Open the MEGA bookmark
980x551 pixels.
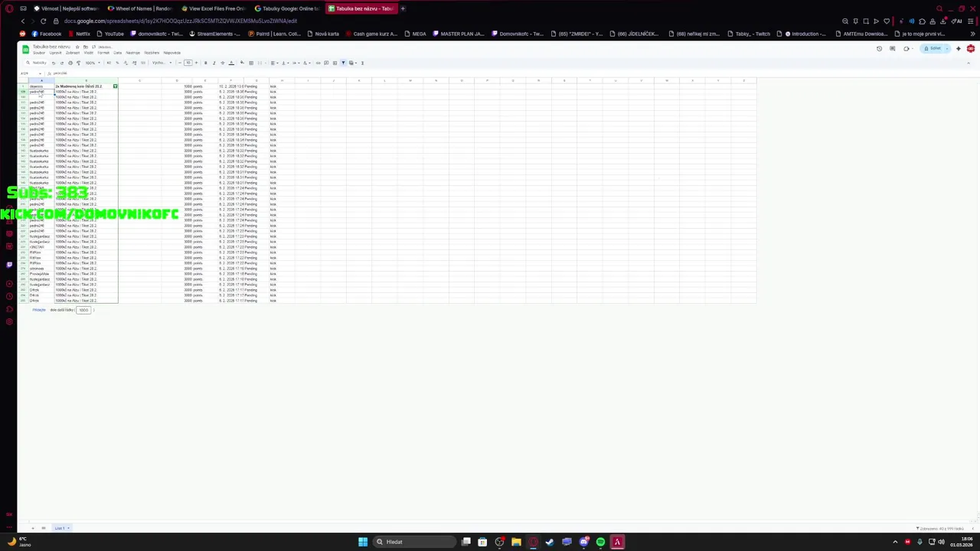point(414,34)
